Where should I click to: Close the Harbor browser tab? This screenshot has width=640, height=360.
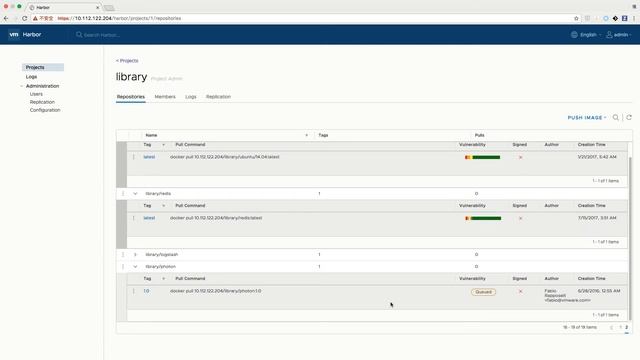[x=98, y=7]
